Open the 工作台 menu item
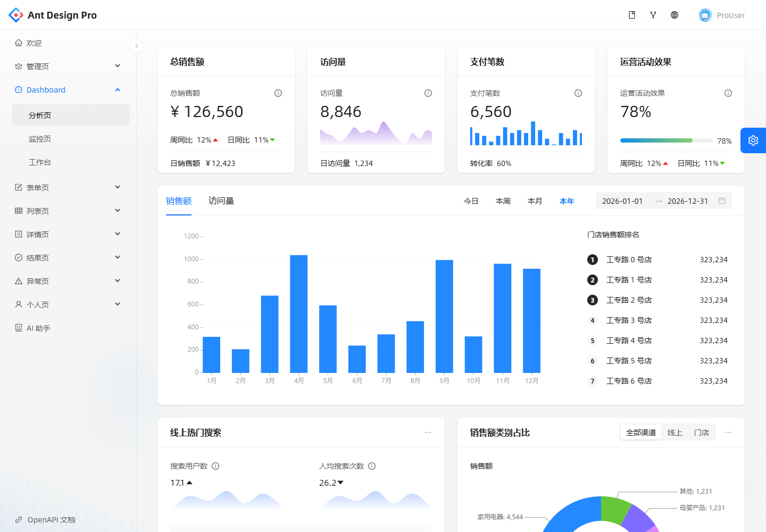This screenshot has width=766, height=532. (x=70, y=162)
